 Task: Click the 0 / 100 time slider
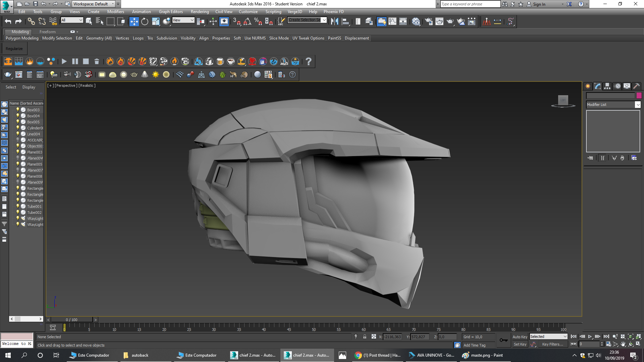point(71,320)
